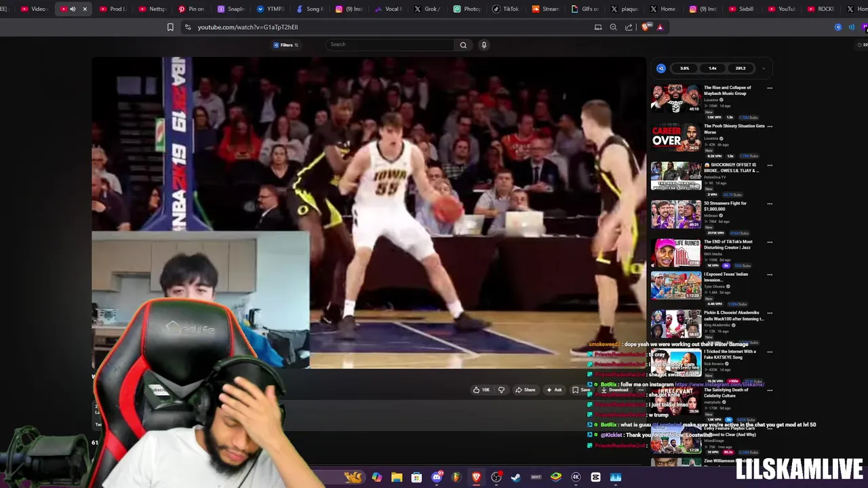The width and height of the screenshot is (868, 488).
Task: Open CapCut from the taskbar
Action: tap(595, 477)
